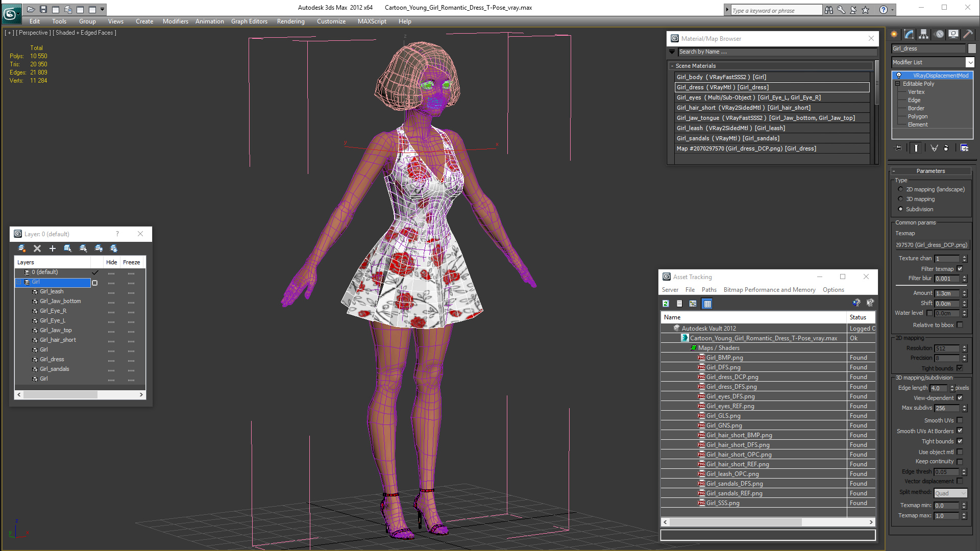Click Add Selected Objects plus icon in Layer dialog

[53, 248]
